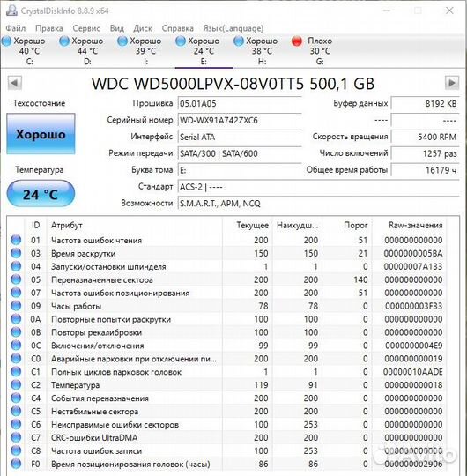The width and height of the screenshot is (467, 476).
Task: Click the CrystalDiskInfo app icon in title bar
Action: (11, 11)
